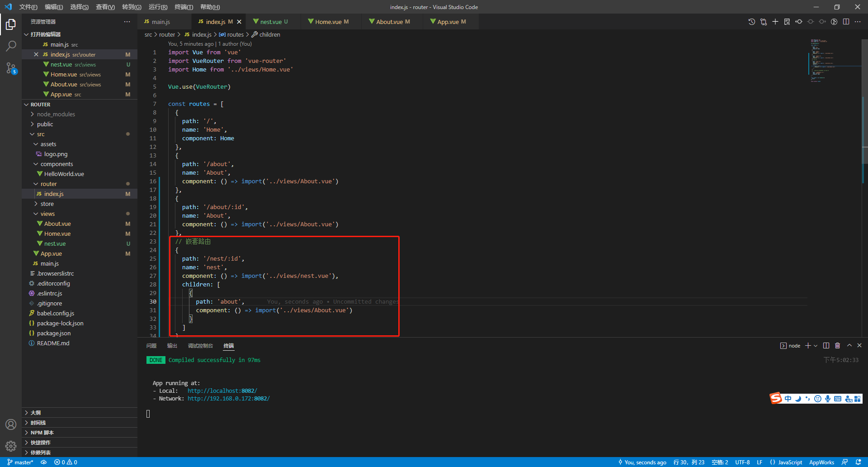
Task: Open the Manage settings gear
Action: (x=11, y=446)
